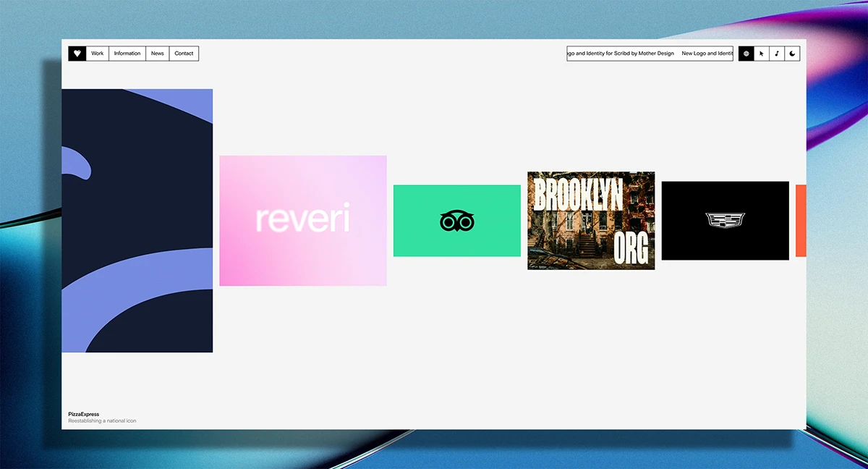Open the pink reveri project thumbnail
Screen dimensions: 868x469
pyautogui.click(x=303, y=221)
